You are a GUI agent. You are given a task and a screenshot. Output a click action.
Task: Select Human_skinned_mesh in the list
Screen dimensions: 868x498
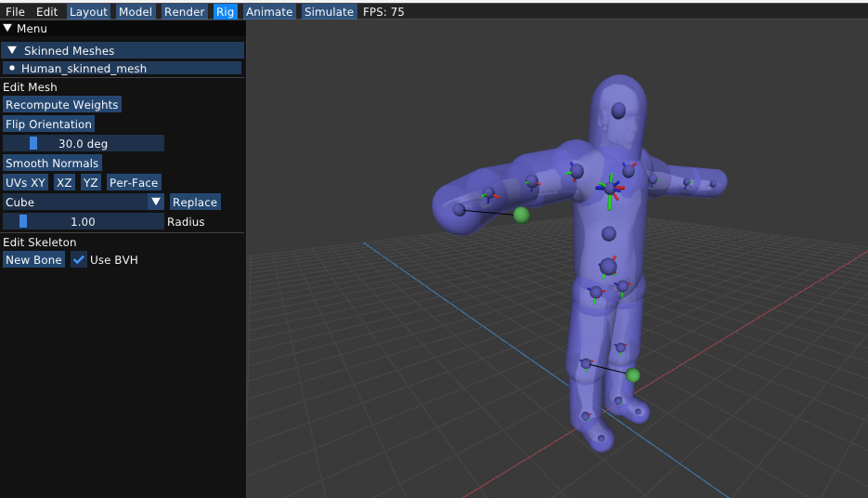(x=84, y=68)
